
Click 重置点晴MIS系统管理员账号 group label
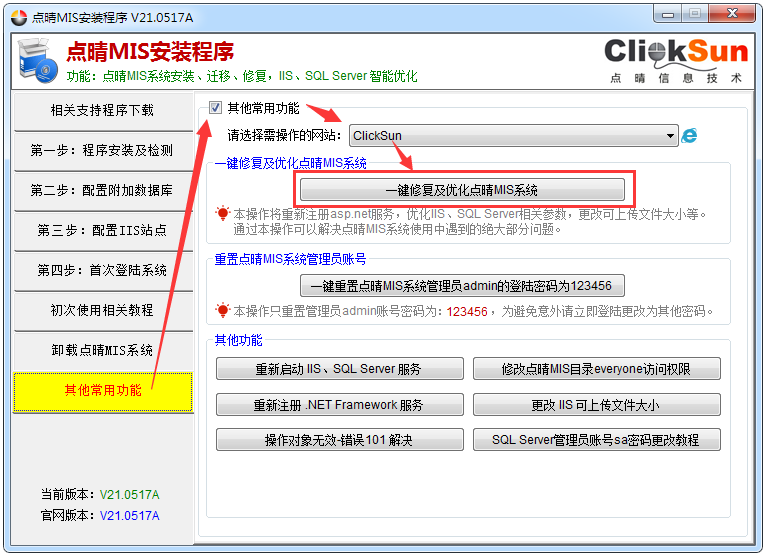[x=290, y=259]
